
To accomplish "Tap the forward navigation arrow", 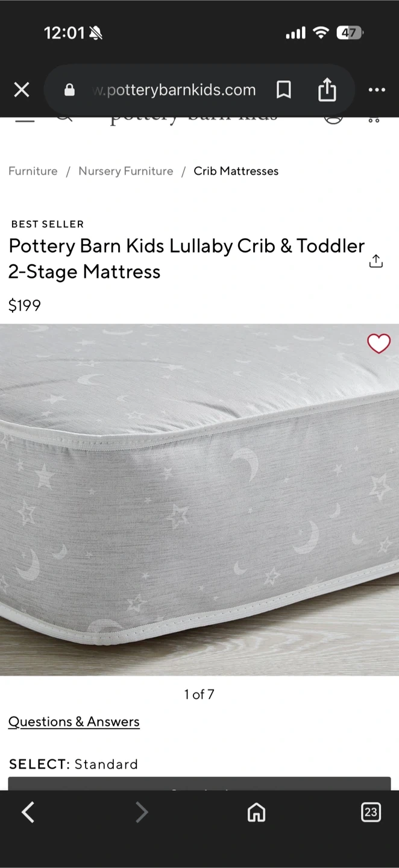I will click(x=142, y=812).
